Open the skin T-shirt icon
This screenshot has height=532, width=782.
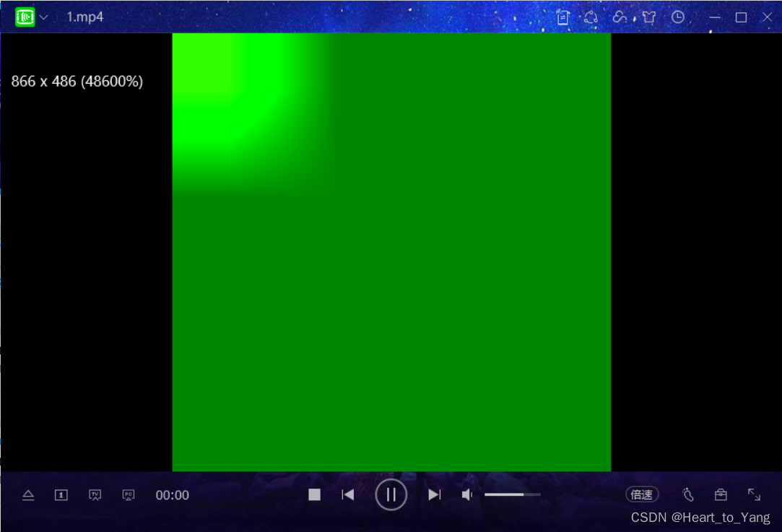[x=649, y=17]
